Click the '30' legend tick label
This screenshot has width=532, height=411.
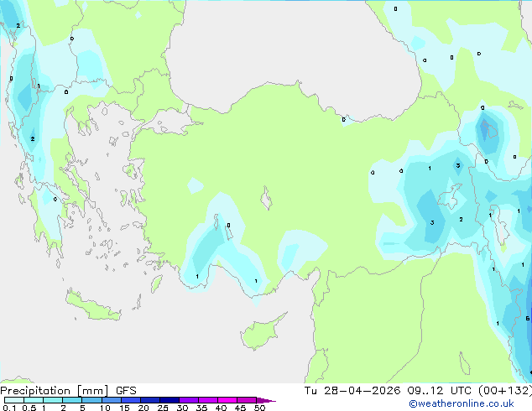pyautogui.click(x=182, y=408)
